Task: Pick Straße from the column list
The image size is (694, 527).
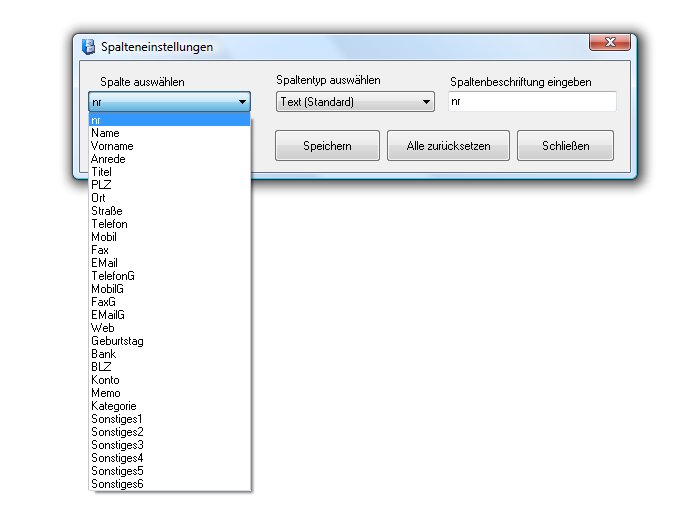Action: tap(106, 211)
